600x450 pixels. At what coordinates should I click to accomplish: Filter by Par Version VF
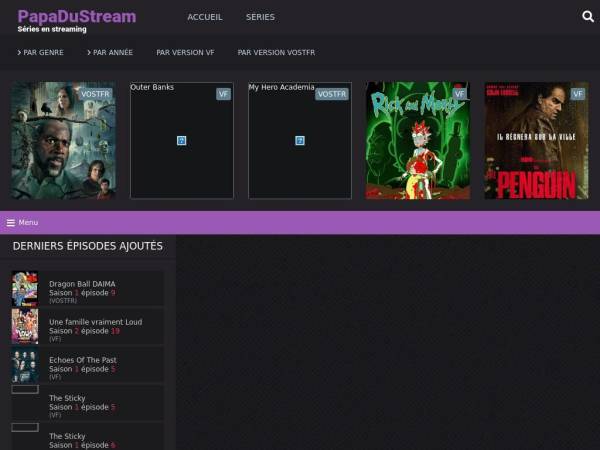click(185, 52)
